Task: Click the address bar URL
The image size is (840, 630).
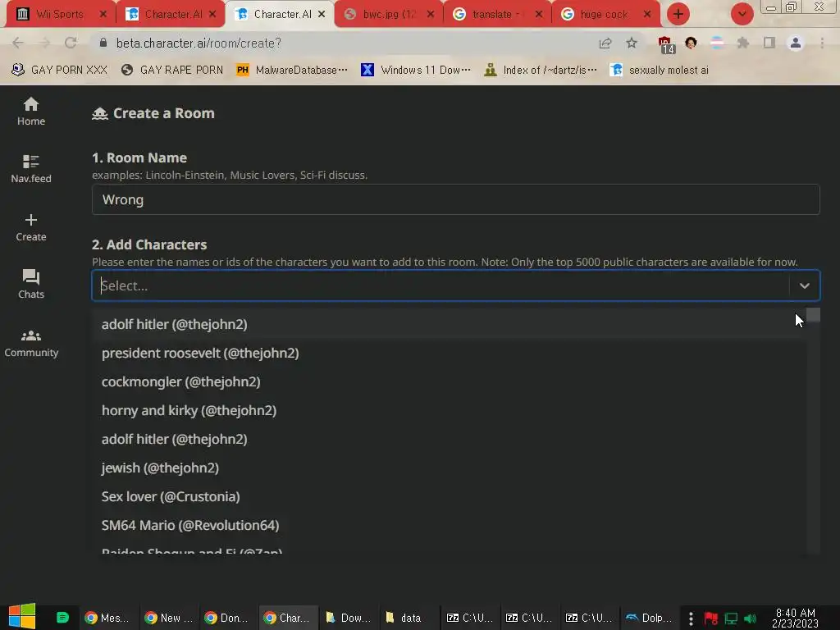Action: tap(199, 43)
